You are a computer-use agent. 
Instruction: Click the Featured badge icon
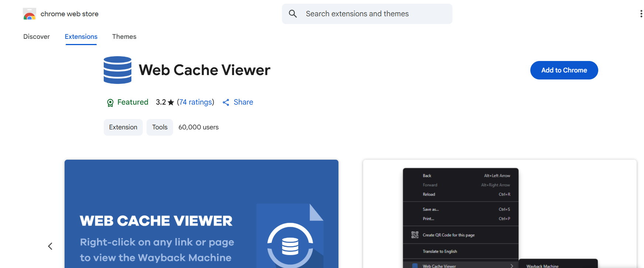pos(110,103)
